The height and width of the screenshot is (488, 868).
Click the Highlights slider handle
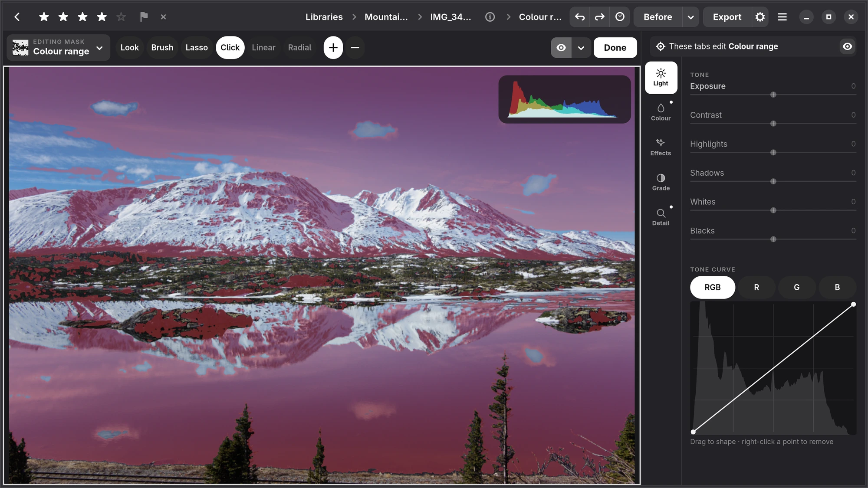[x=773, y=153]
